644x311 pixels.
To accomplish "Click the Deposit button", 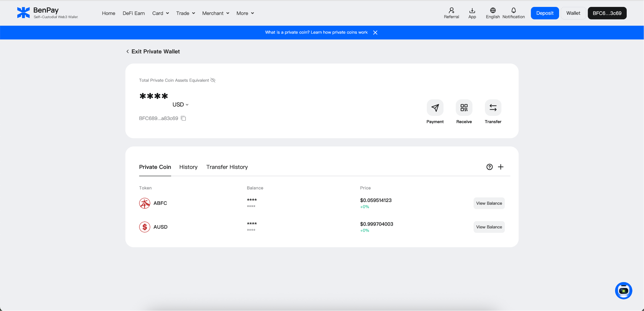I will (545, 13).
